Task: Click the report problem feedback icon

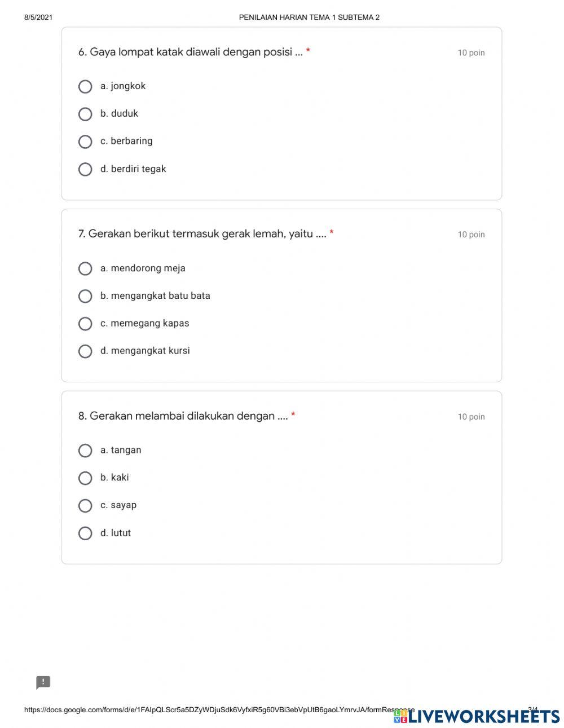Action: click(43, 683)
